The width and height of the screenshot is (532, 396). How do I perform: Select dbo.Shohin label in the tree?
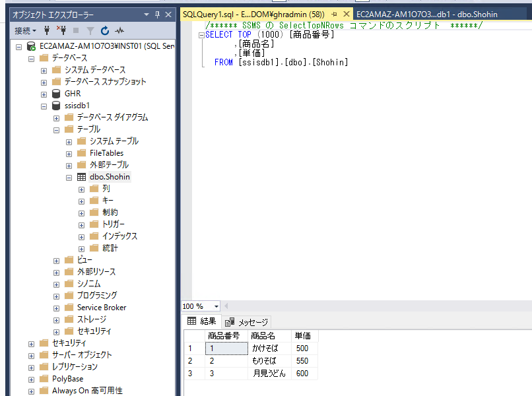point(110,177)
